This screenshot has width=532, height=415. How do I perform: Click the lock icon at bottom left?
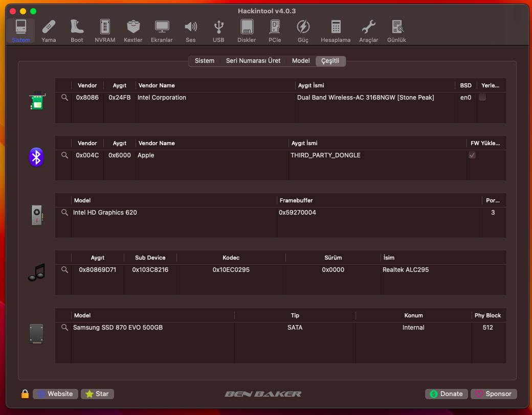(25, 394)
